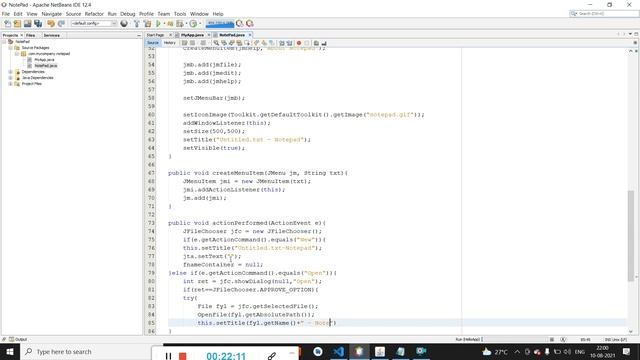Click the Windows Start button
Viewport: 640px width, 360px height.
tap(9, 351)
